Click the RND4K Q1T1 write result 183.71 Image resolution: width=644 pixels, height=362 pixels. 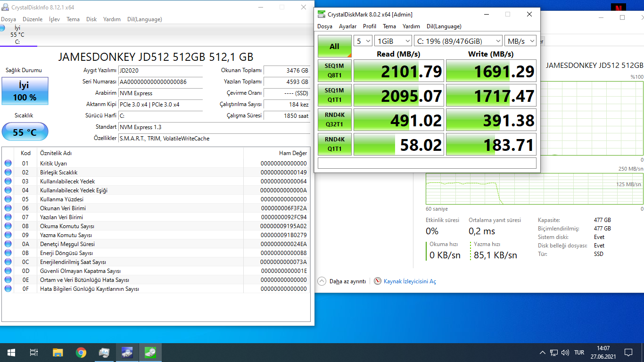[x=491, y=144]
